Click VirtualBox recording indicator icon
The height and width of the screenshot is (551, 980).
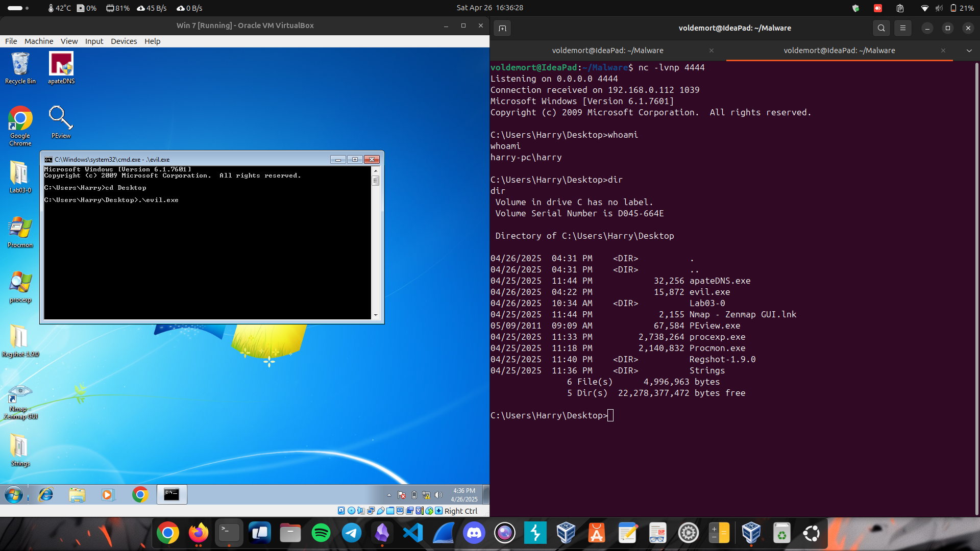(x=409, y=511)
